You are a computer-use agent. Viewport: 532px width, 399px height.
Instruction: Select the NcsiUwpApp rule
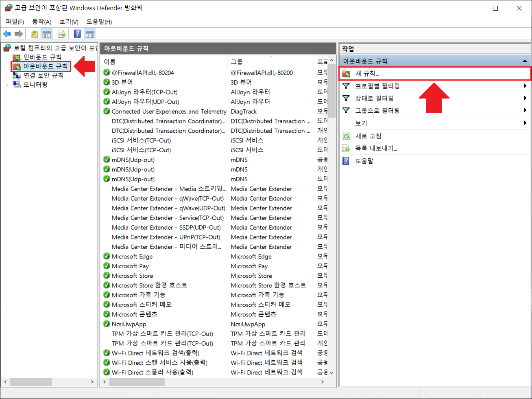coord(129,324)
